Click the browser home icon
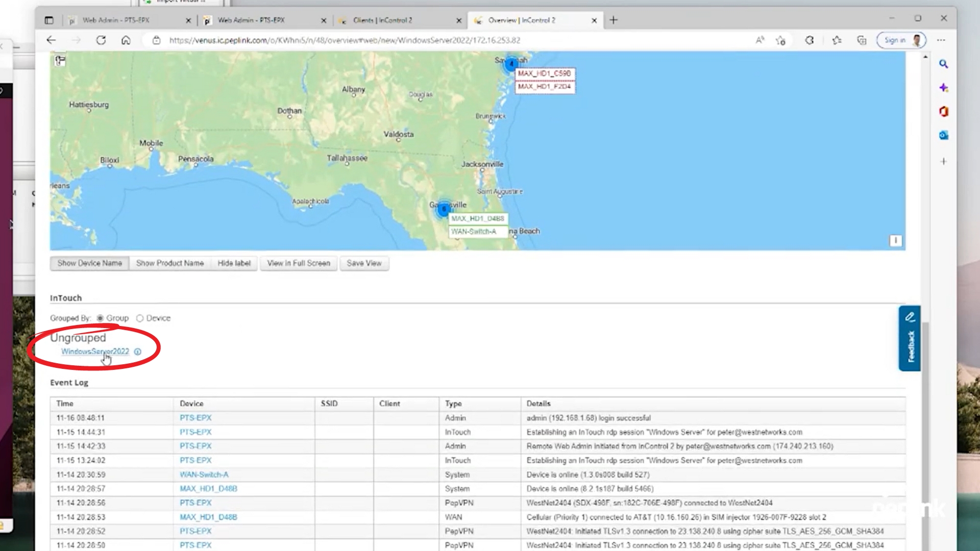The width and height of the screenshot is (980, 551). tap(126, 40)
